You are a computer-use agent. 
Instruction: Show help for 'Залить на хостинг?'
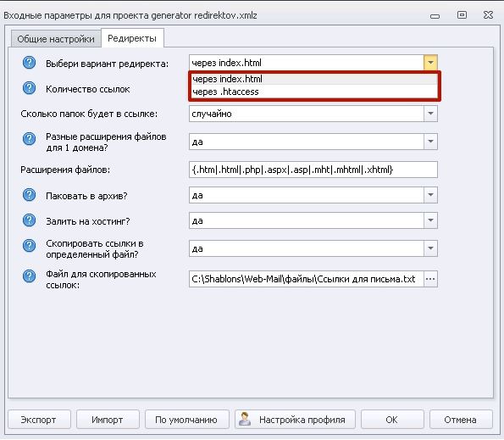click(x=30, y=220)
